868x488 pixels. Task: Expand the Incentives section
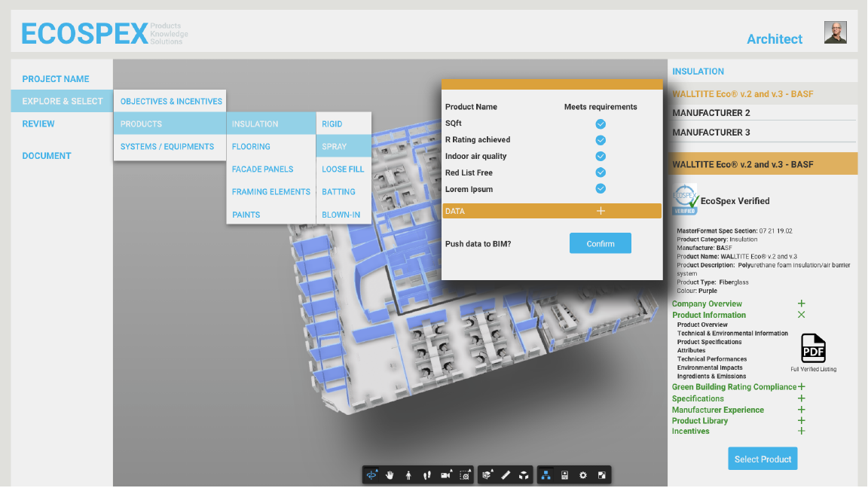click(801, 431)
